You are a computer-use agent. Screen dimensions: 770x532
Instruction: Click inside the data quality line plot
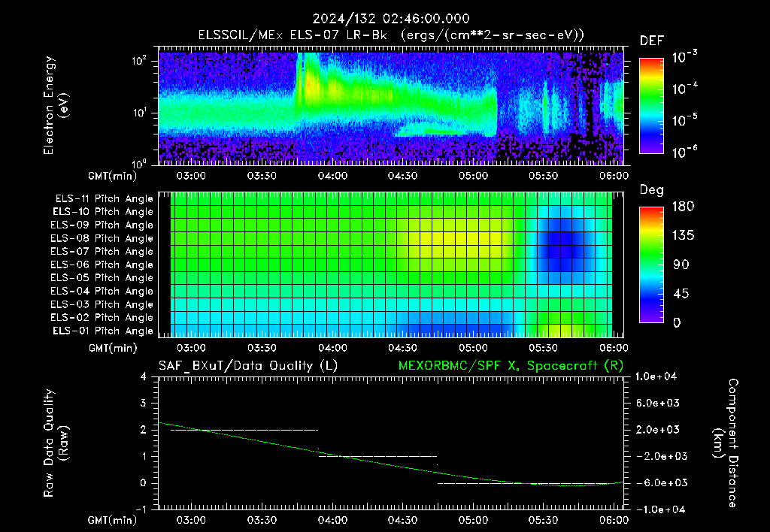click(391, 443)
